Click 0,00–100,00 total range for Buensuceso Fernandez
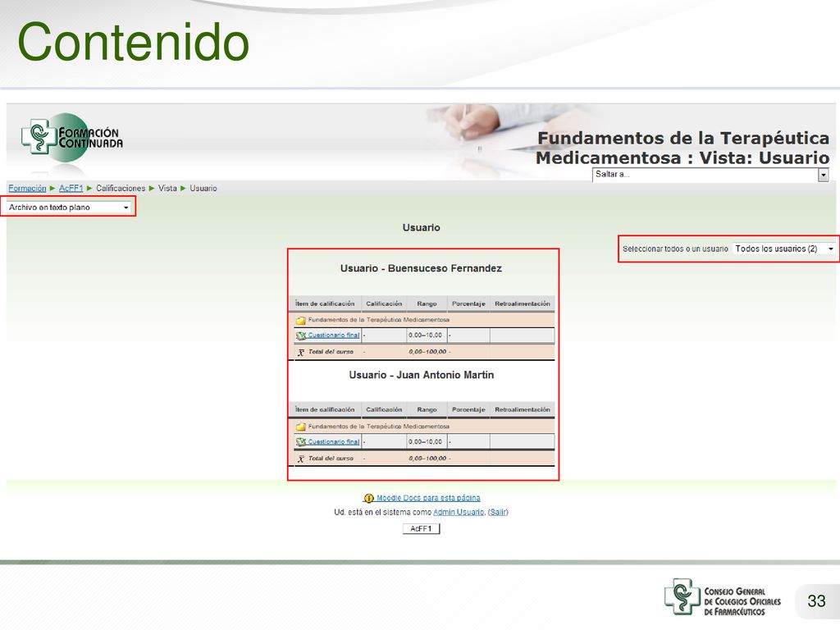840x630 pixels. pos(427,353)
